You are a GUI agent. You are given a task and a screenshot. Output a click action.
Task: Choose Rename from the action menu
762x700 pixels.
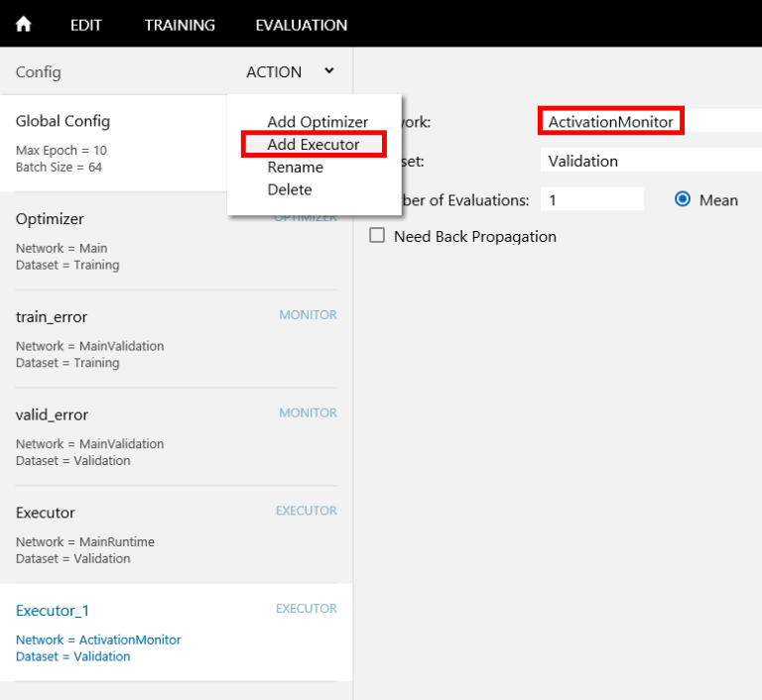(x=295, y=168)
